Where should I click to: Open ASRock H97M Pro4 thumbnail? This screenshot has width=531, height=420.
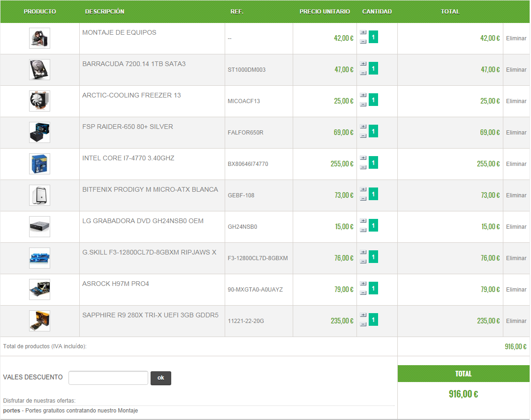pos(39,289)
